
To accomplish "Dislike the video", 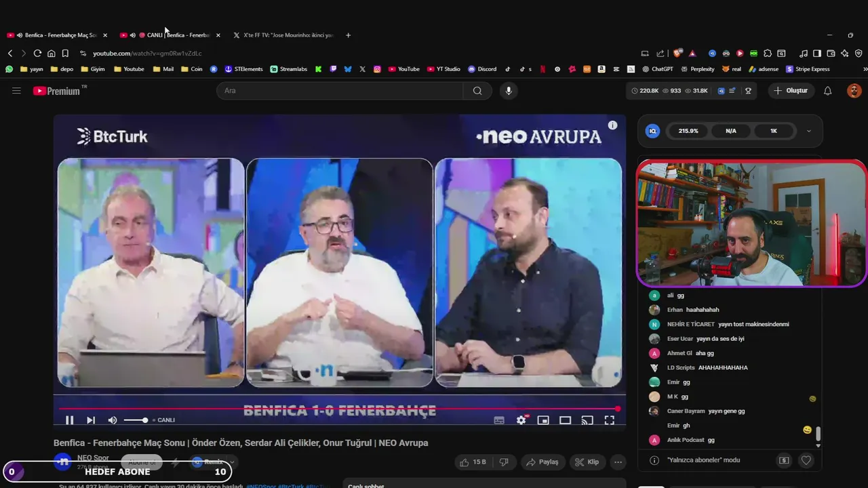I will 504,462.
